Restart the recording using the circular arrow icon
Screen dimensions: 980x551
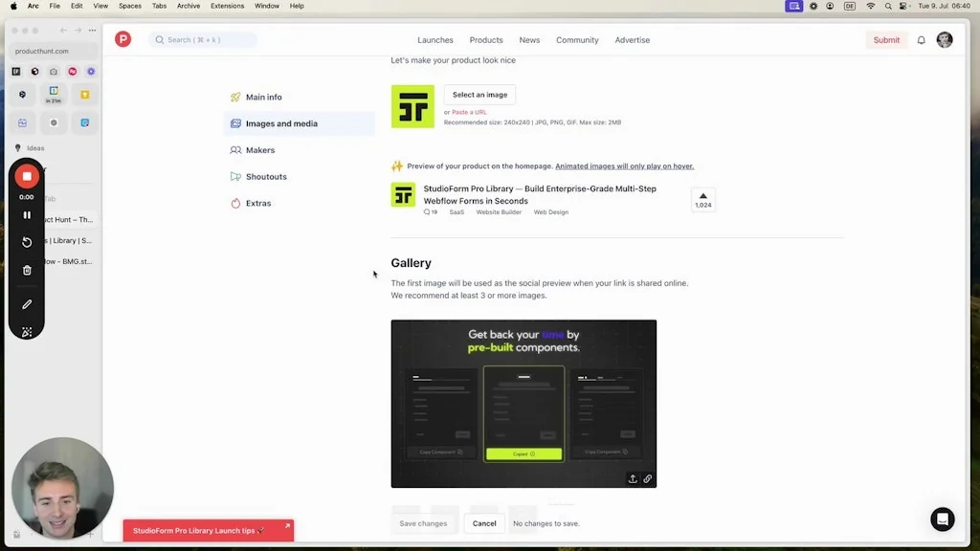click(x=27, y=242)
